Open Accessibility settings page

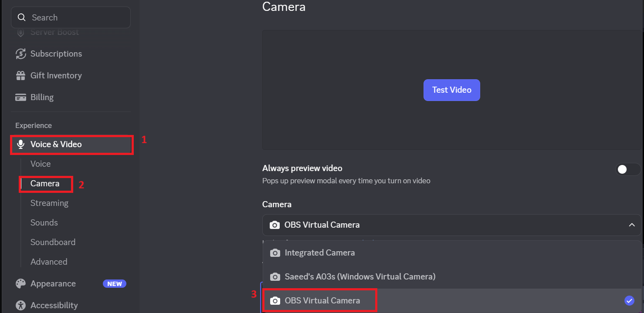[54, 305]
